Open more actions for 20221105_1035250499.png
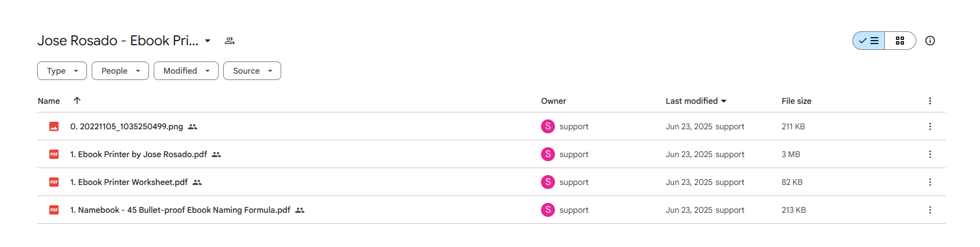The image size is (980, 247). (x=930, y=126)
